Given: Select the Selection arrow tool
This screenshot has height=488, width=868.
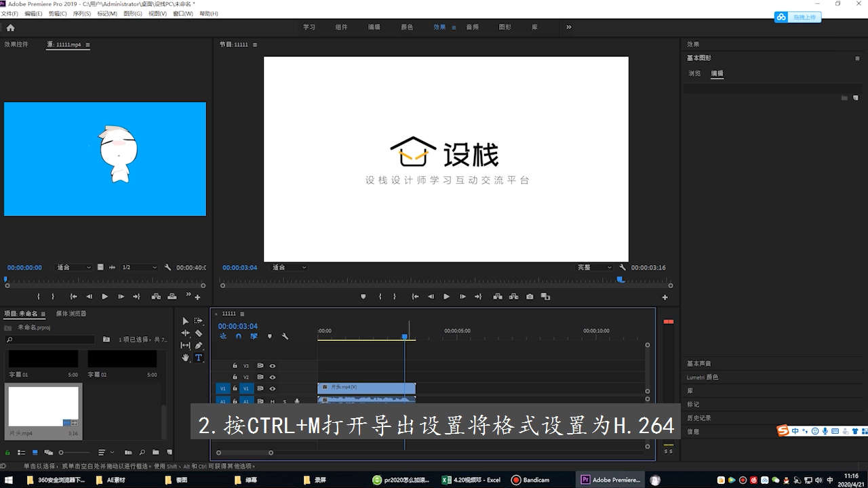Looking at the screenshot, I should 185,321.
